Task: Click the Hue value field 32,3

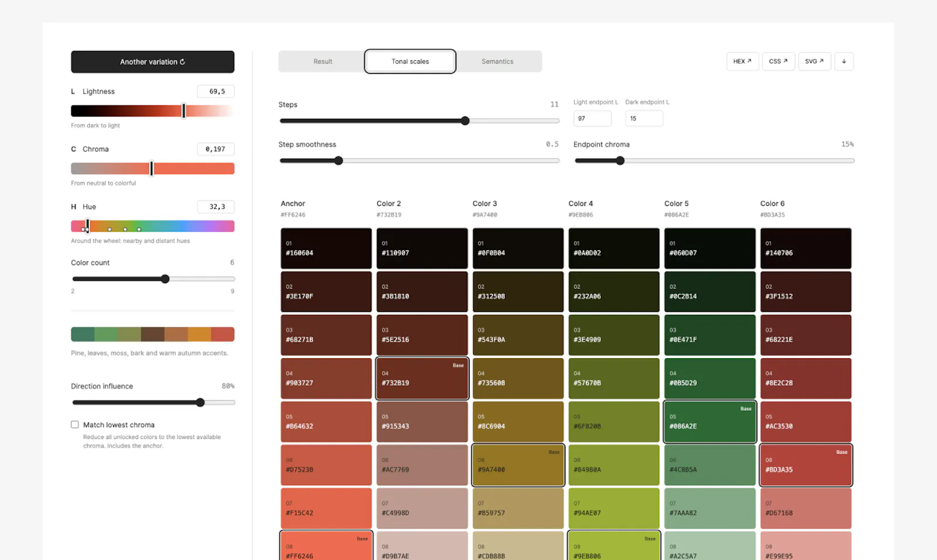Action: [216, 207]
